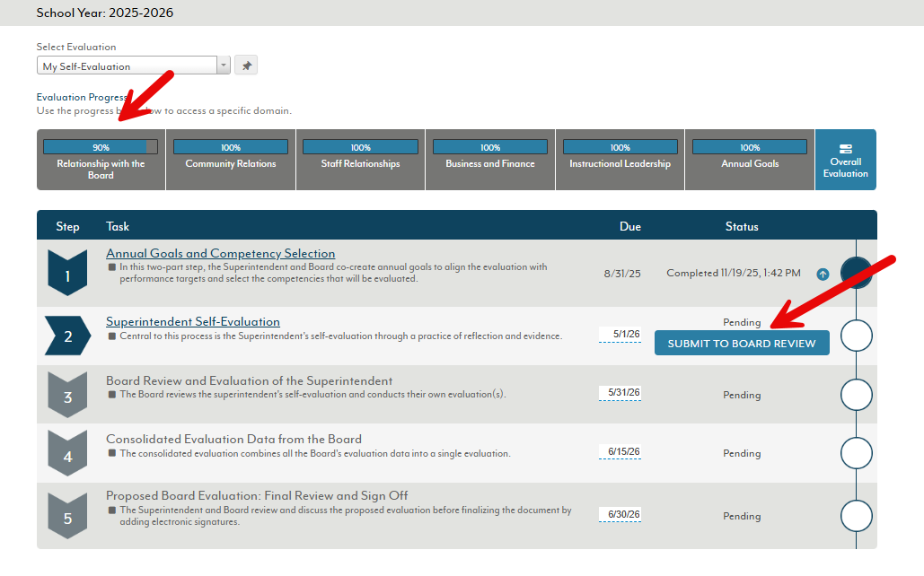Open Annual Goals and Competency Selection link
The height and width of the screenshot is (576, 924).
[x=220, y=254]
